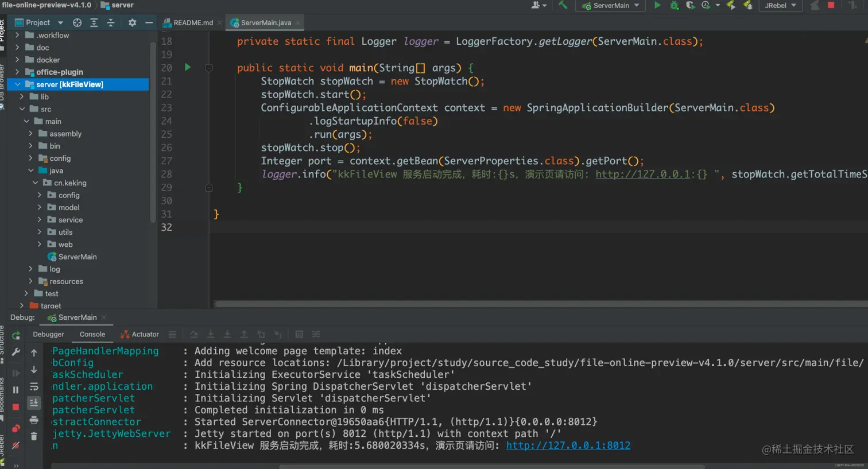
Task: Close the ServerMain.java editor tab
Action: [x=298, y=23]
